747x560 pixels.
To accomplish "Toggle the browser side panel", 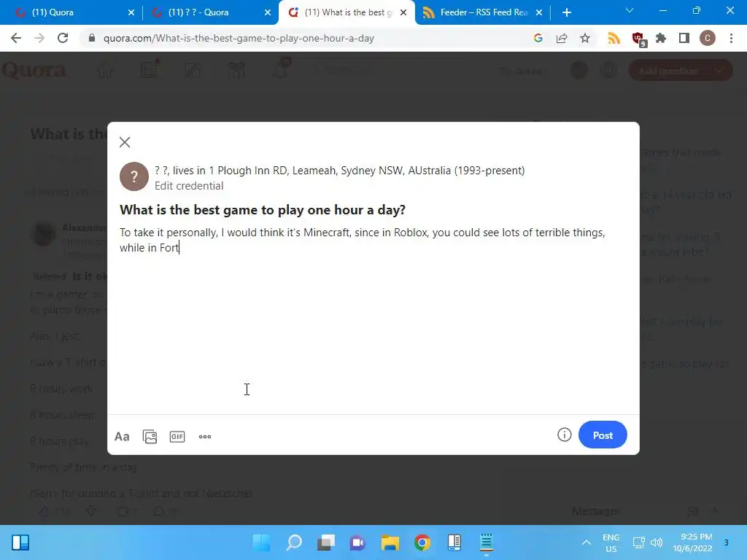I will [684, 38].
